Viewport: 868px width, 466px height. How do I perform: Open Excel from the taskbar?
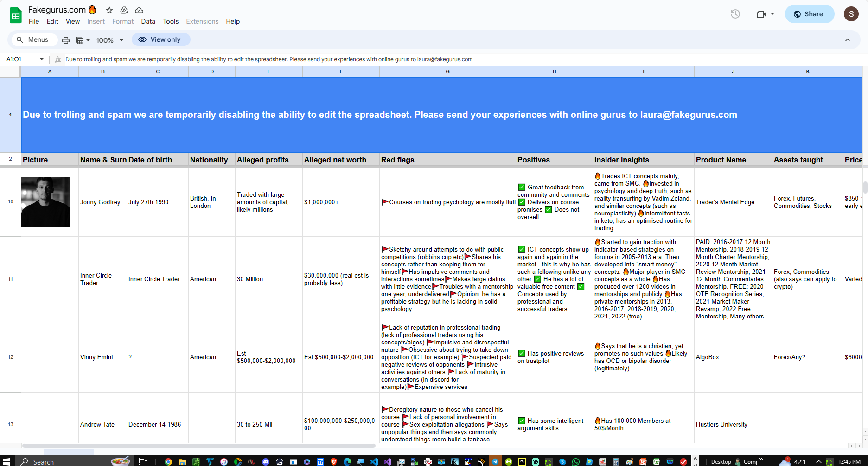pyautogui.click(x=656, y=461)
